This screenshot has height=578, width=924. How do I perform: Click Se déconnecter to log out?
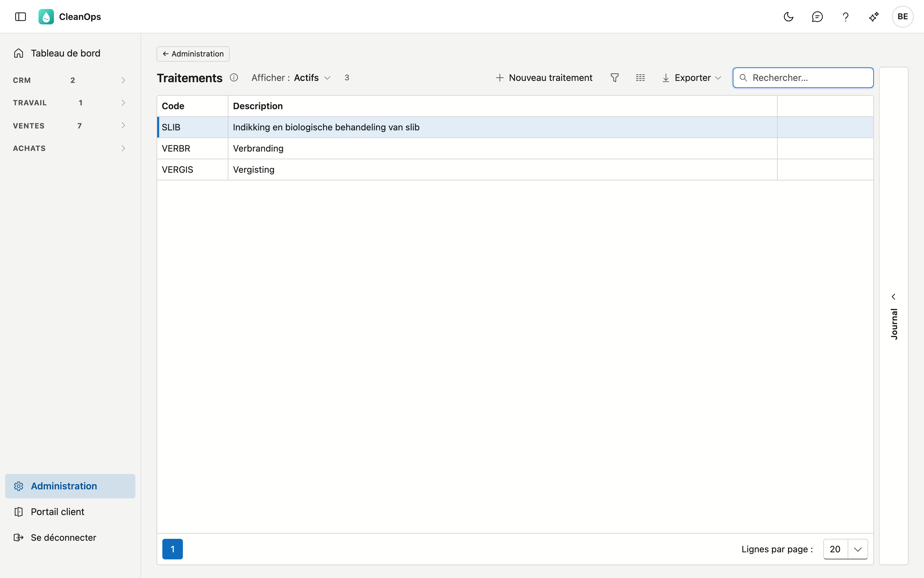click(x=70, y=537)
